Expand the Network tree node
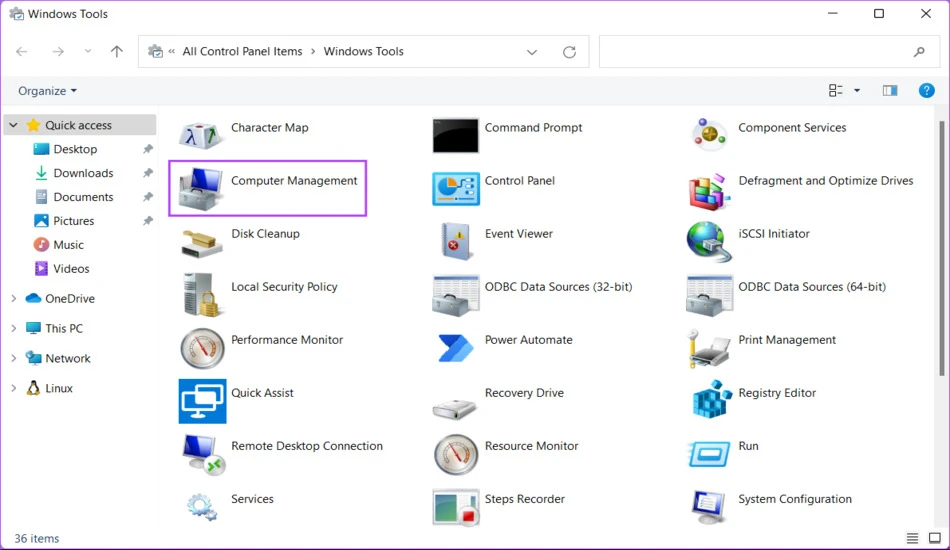950x550 pixels. 13,359
